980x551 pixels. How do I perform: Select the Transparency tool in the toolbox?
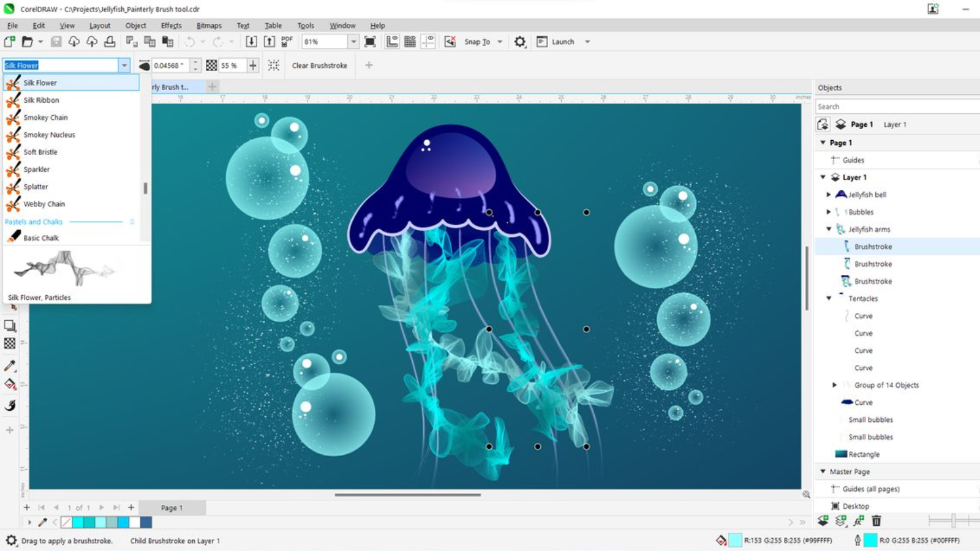(9, 343)
